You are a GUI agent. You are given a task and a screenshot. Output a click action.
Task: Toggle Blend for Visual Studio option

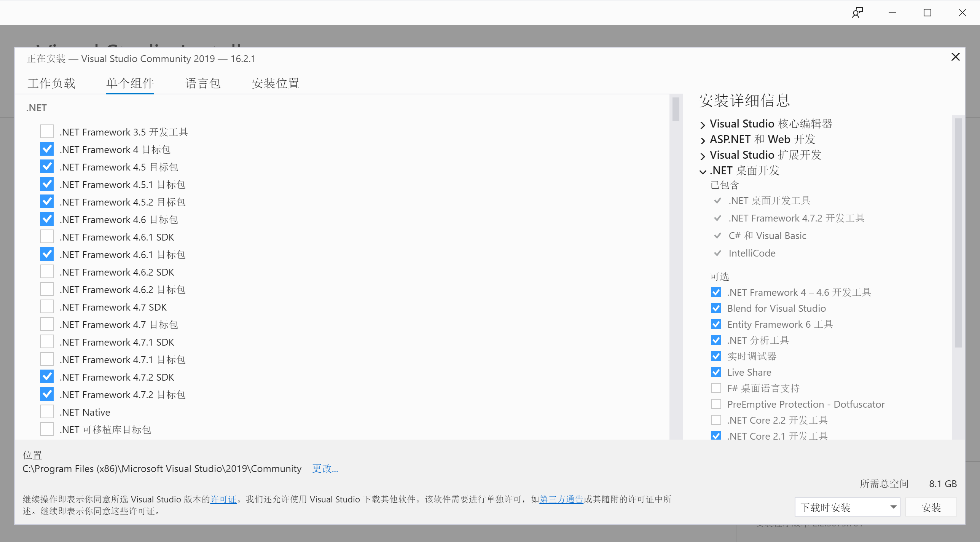716,308
